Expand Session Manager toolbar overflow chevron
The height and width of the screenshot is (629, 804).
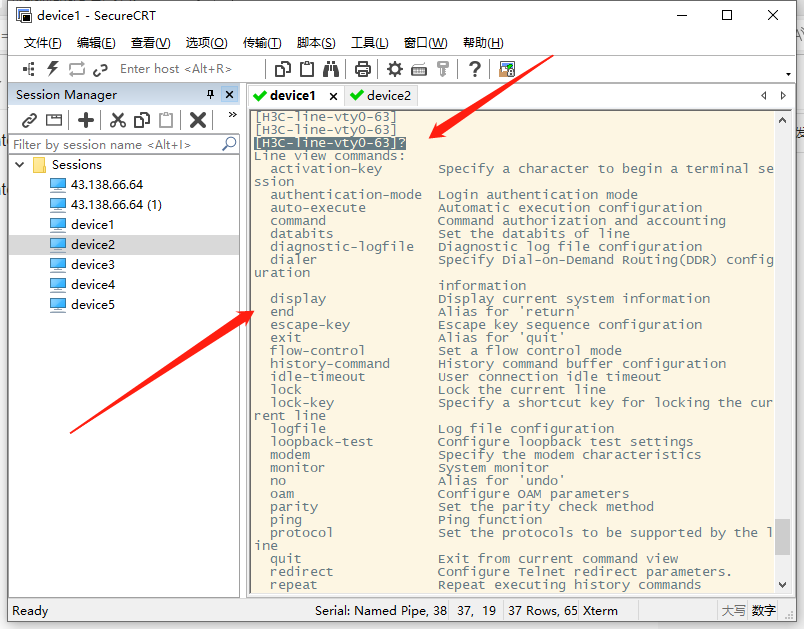(232, 114)
